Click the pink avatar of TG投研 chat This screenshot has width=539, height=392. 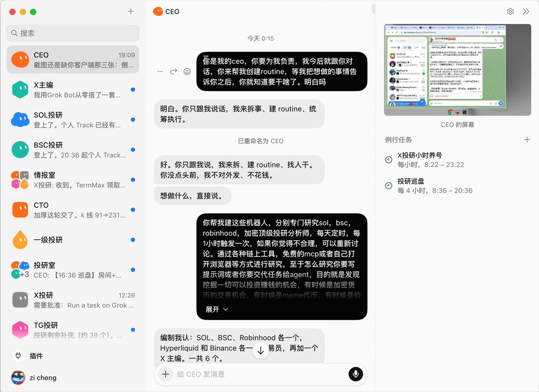click(x=20, y=330)
